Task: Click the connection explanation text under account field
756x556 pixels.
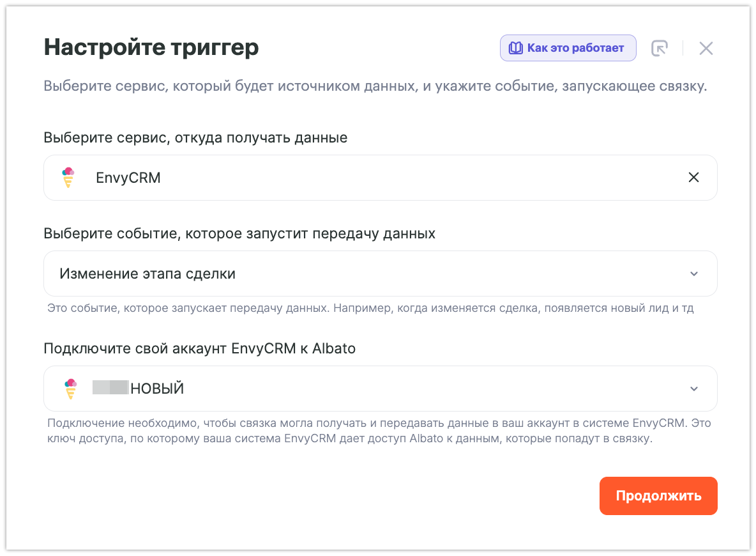Action: click(377, 431)
